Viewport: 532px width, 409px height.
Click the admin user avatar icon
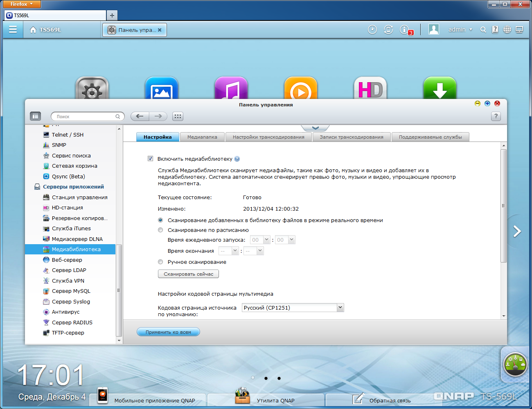coord(434,29)
